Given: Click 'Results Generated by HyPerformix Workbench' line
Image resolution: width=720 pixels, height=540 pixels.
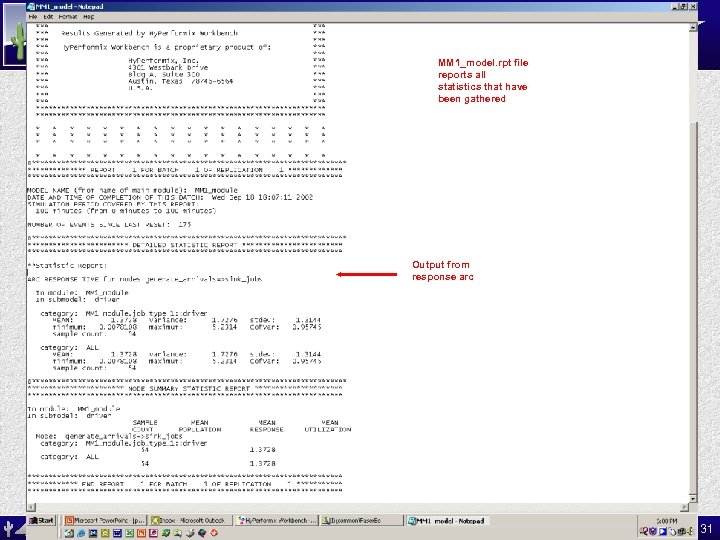Looking at the screenshot, I should (x=150, y=33).
